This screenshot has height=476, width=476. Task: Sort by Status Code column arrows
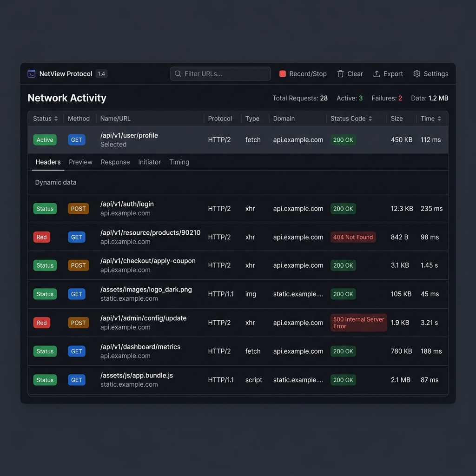coord(370,119)
